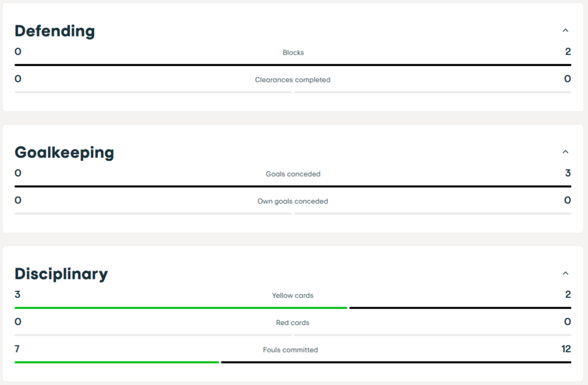
Task: Click the Goals conceded comparison bar
Action: (x=293, y=186)
